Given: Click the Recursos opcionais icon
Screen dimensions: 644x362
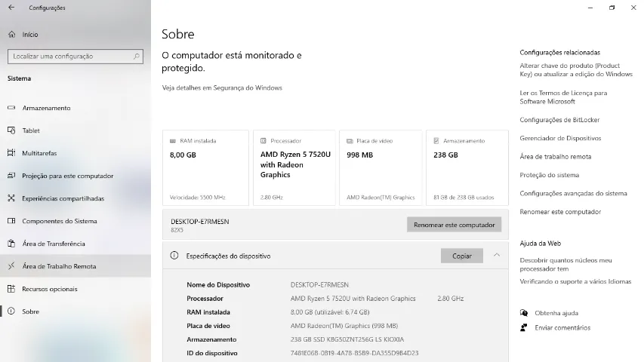Looking at the screenshot, I should 11,289.
